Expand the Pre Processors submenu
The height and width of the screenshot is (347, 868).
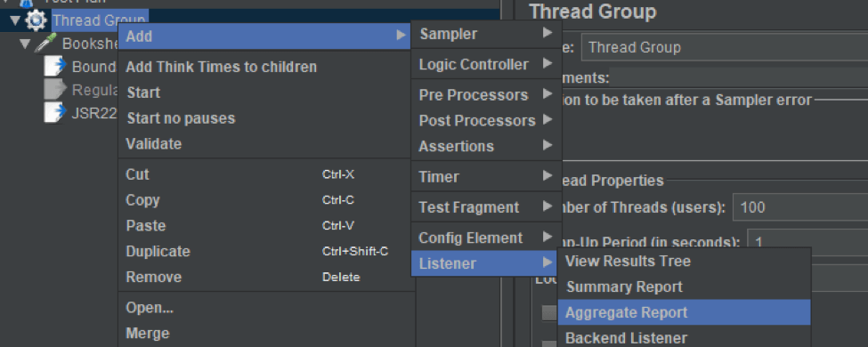(x=486, y=95)
